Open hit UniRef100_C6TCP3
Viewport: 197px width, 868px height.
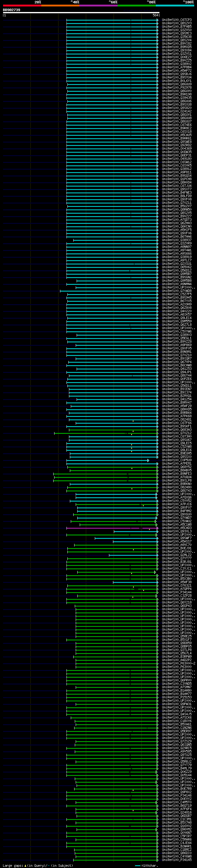[176, 20]
